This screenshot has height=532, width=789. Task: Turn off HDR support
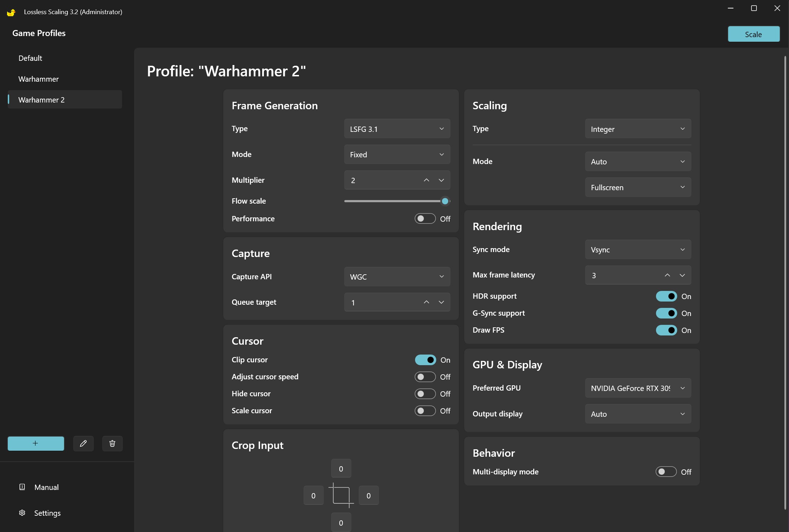(666, 296)
